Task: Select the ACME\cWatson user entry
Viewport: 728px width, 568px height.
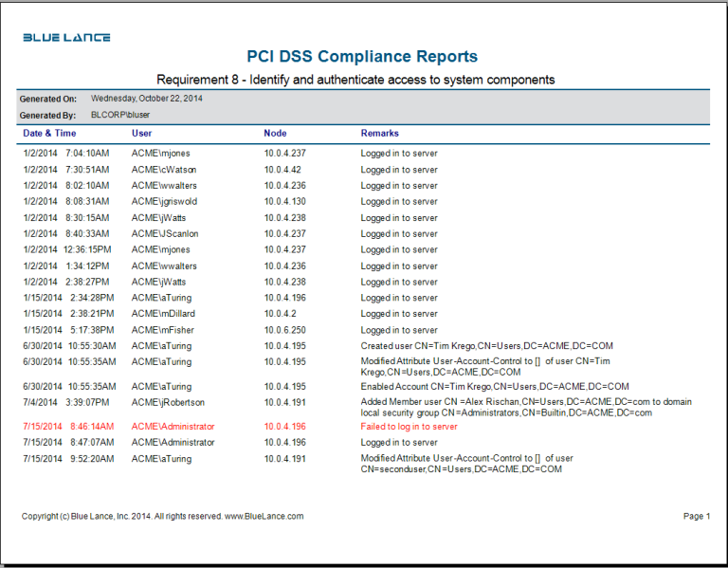Action: (x=164, y=170)
